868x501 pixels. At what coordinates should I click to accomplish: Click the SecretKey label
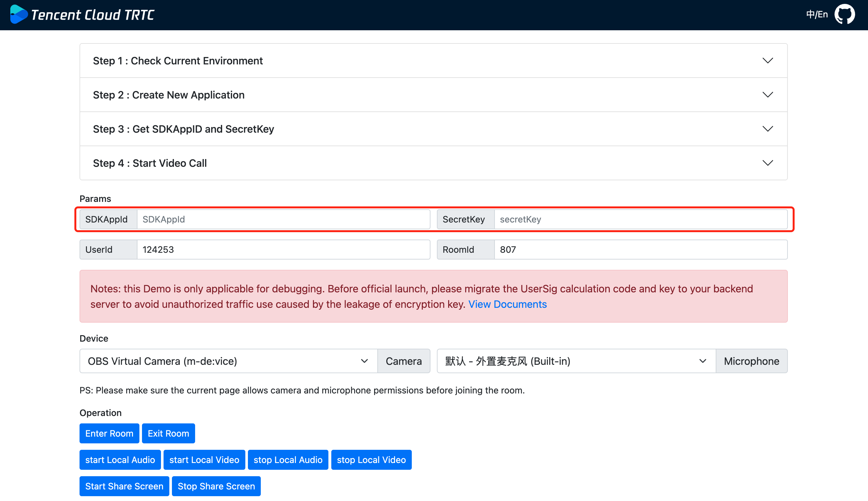point(466,219)
